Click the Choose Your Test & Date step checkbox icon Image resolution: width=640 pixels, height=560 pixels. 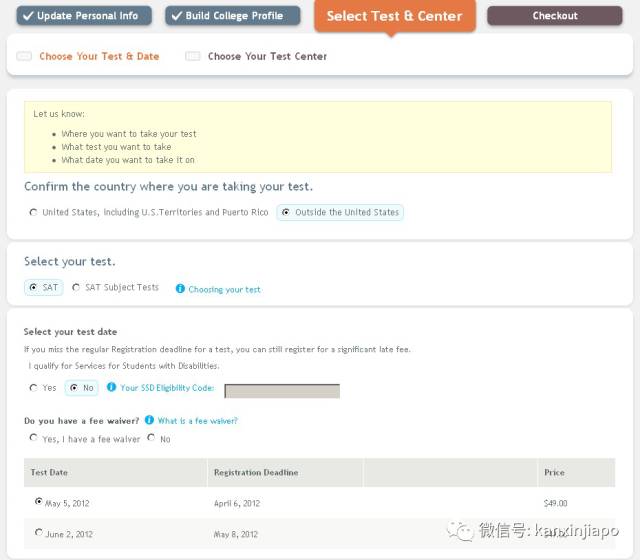coord(24,57)
